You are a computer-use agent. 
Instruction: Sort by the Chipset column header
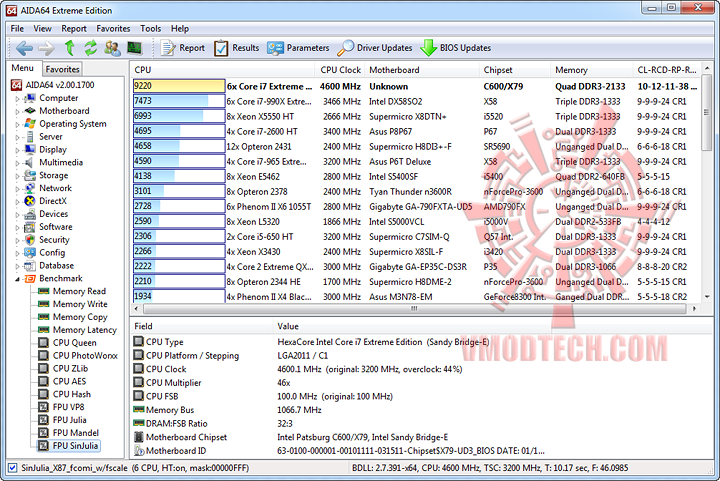tap(514, 70)
